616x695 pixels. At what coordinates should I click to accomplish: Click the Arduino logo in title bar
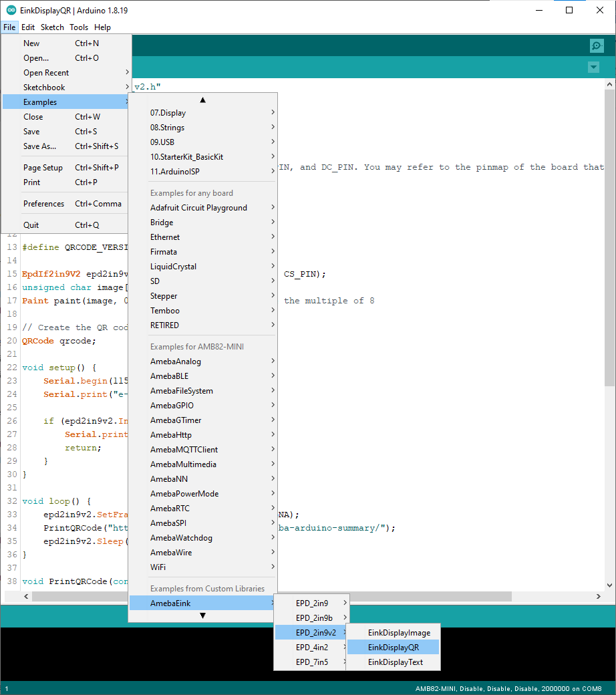pos(10,11)
